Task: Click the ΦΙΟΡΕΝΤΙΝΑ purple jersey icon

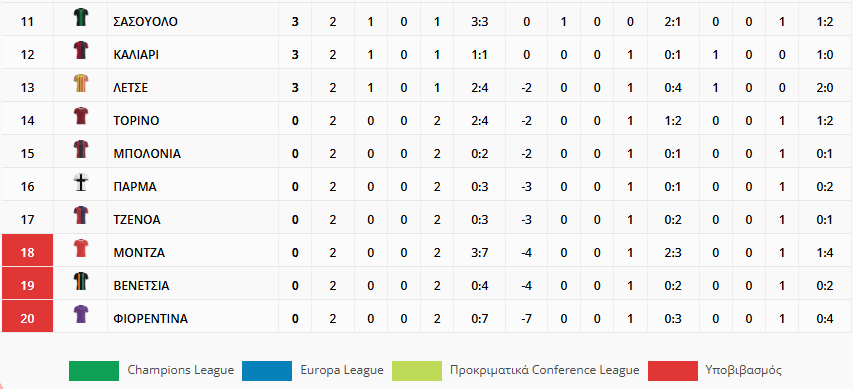Action: tap(81, 314)
